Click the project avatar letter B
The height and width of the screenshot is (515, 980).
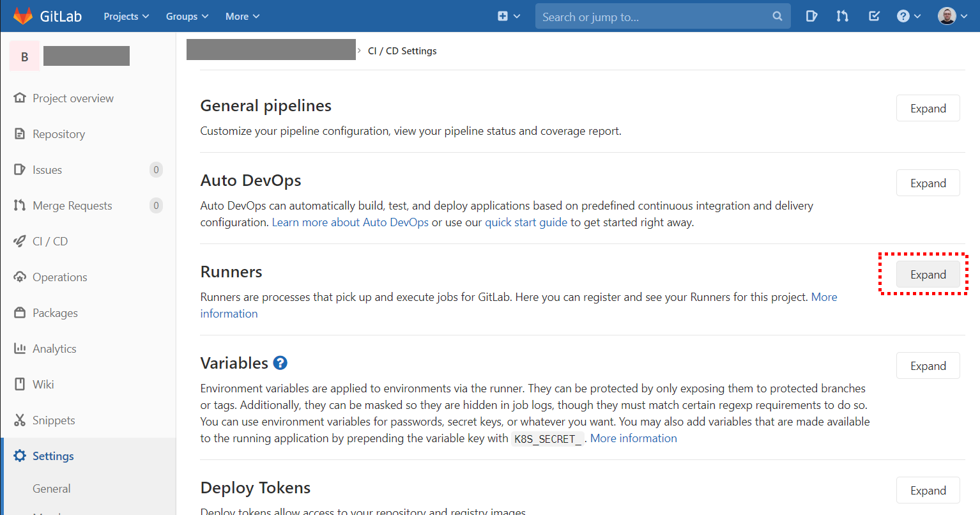pos(24,56)
